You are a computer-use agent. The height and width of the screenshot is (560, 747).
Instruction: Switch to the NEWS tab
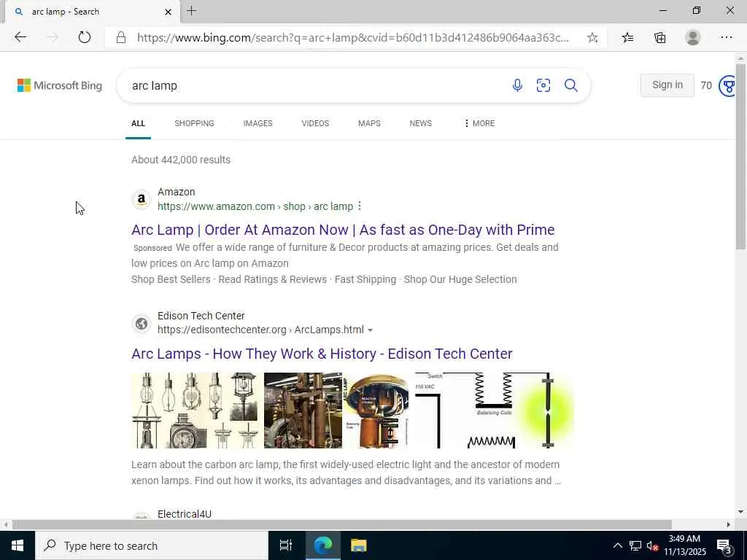click(x=421, y=123)
